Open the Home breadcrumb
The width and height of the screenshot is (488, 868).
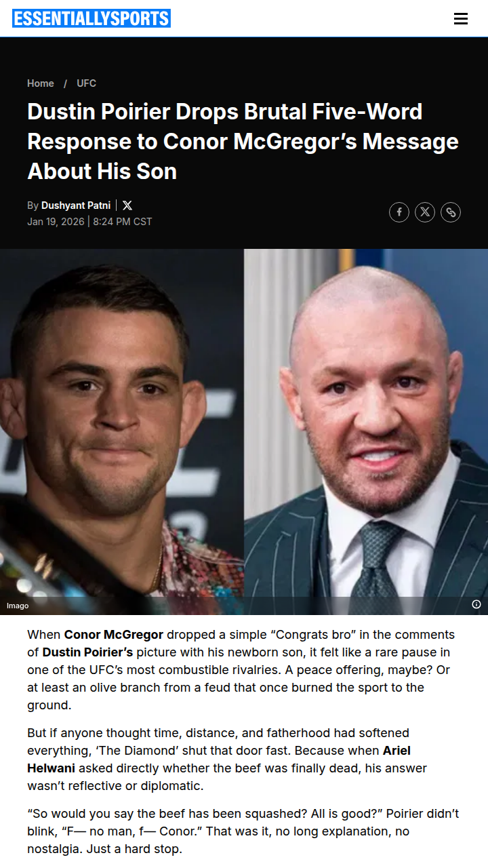point(41,83)
